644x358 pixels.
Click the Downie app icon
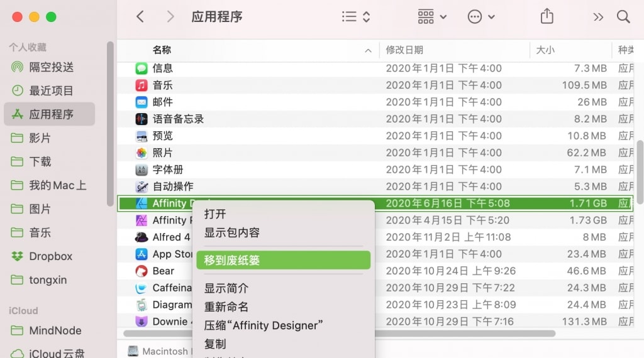(x=142, y=322)
